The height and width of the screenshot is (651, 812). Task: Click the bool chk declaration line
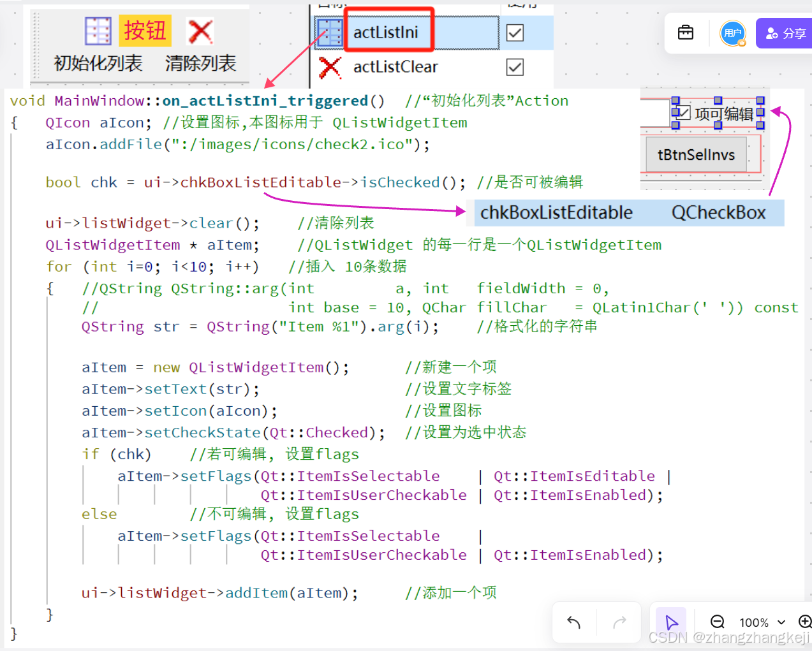point(256,182)
